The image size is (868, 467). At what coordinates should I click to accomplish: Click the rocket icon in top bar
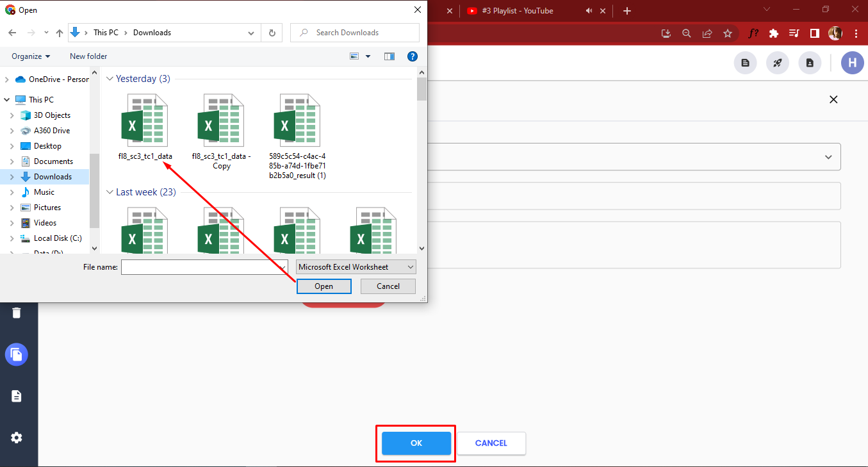(x=777, y=63)
